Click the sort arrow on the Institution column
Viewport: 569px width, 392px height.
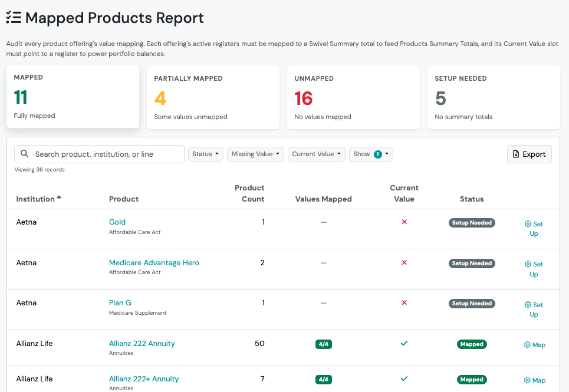(59, 197)
